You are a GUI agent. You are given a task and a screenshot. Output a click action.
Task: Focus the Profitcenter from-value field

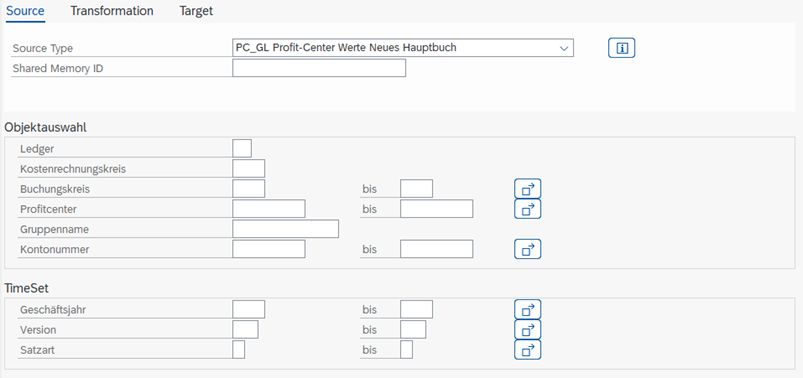click(269, 209)
